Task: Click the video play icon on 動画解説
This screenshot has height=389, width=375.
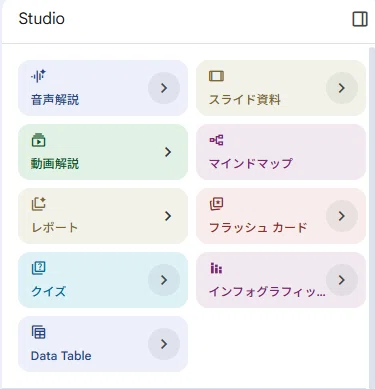Action: 38,140
